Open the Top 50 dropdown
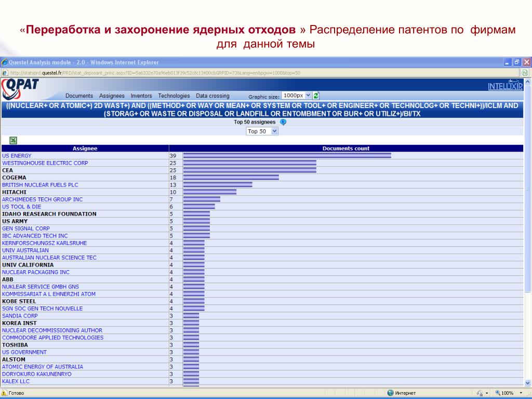Viewport: 532px width, 399px height. (x=262, y=131)
